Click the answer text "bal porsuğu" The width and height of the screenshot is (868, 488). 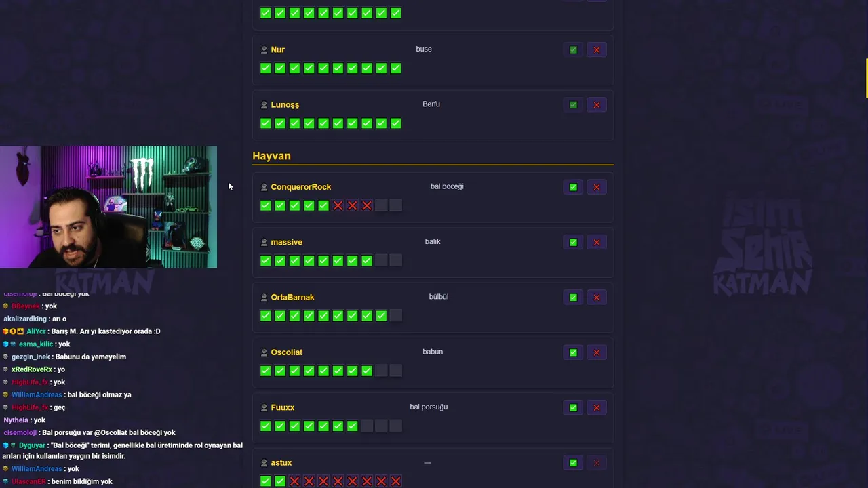pyautogui.click(x=429, y=407)
